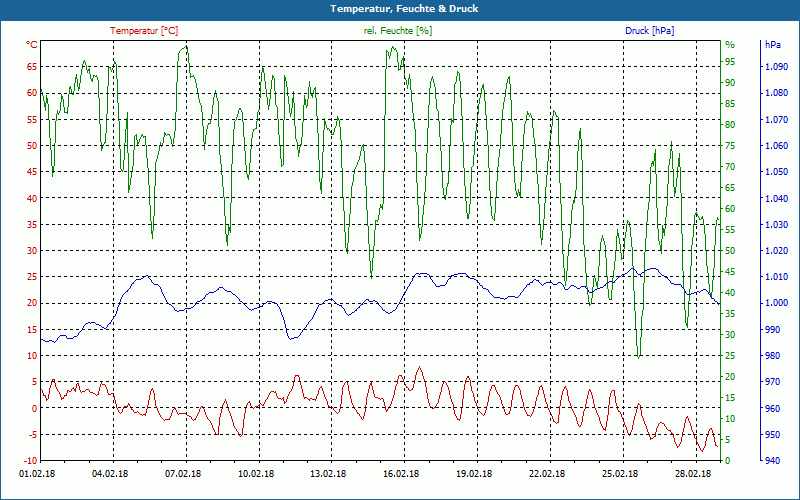The height and width of the screenshot is (500, 800).
Task: Click date label '01.02.18' on the x-axis
Action: coord(37,474)
